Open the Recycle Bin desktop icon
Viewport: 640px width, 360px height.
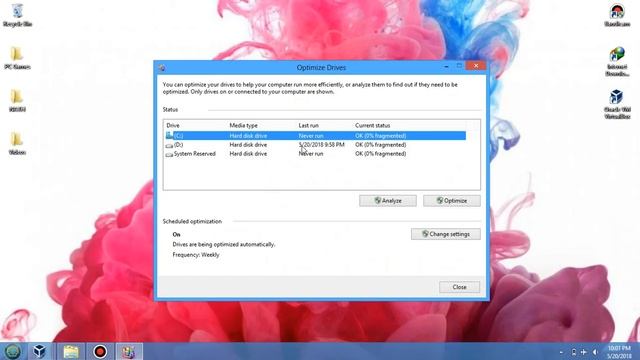(17, 15)
